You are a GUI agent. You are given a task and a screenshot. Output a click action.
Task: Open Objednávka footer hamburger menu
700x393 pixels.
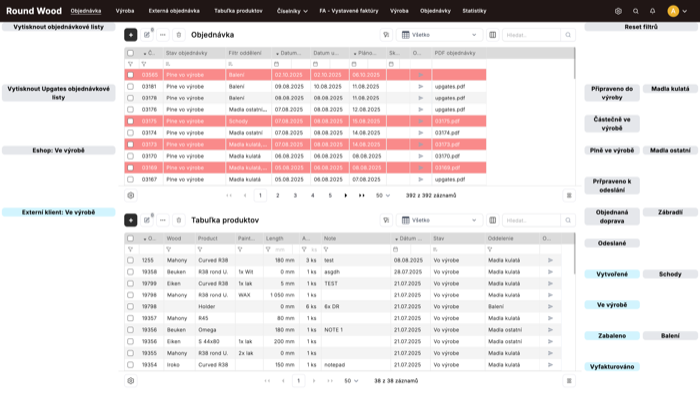pyautogui.click(x=569, y=196)
